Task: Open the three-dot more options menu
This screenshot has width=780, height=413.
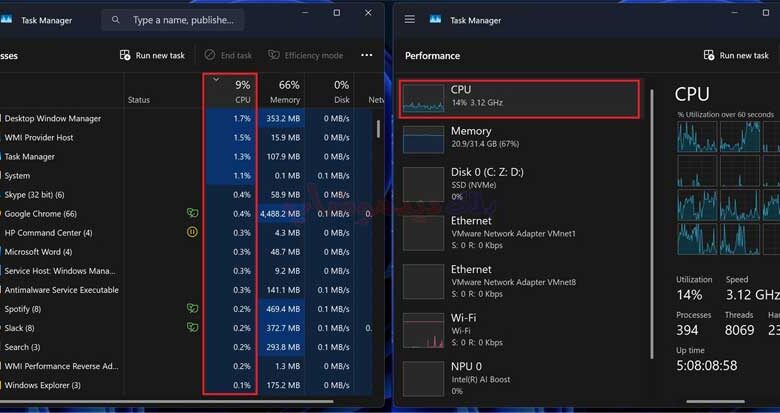Action: coord(367,55)
